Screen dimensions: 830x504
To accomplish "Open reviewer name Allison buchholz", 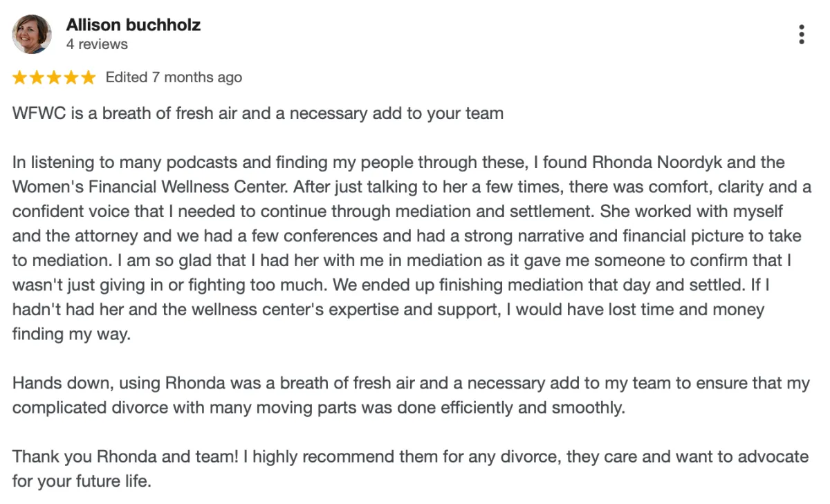I will tap(133, 25).
